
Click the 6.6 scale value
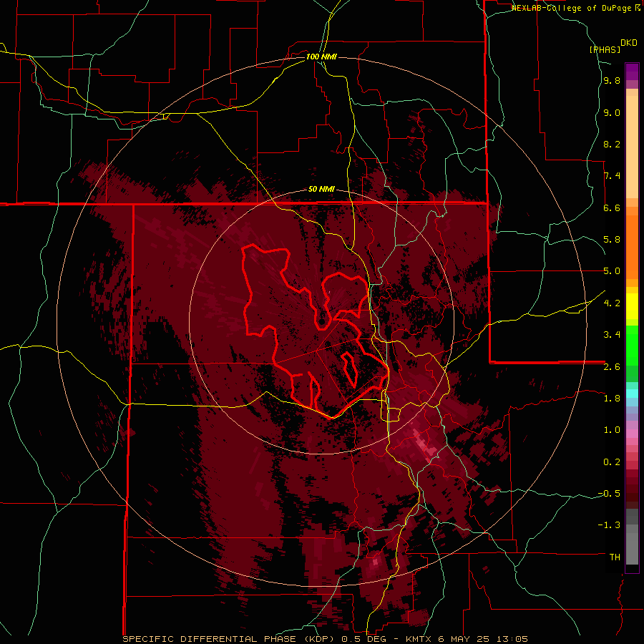coord(612,208)
